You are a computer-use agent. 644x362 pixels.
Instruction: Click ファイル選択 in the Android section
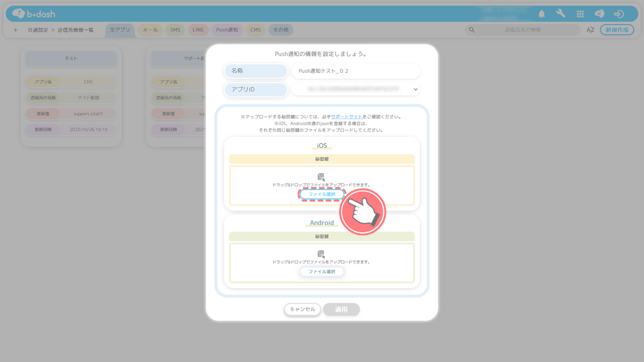[322, 271]
